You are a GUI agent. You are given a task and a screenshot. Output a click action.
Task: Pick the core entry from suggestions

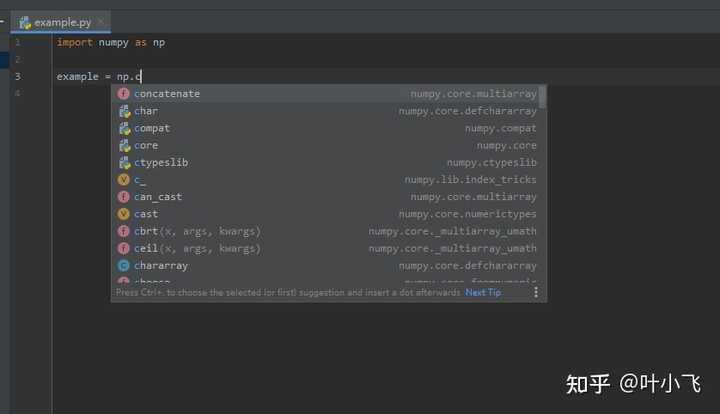point(146,145)
